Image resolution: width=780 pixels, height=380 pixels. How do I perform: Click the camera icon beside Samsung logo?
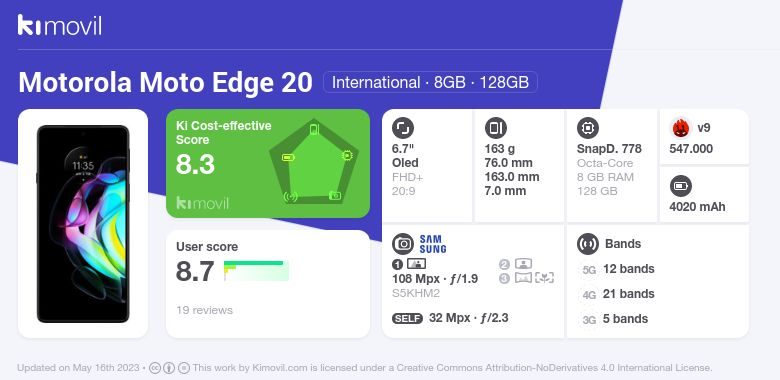403,244
